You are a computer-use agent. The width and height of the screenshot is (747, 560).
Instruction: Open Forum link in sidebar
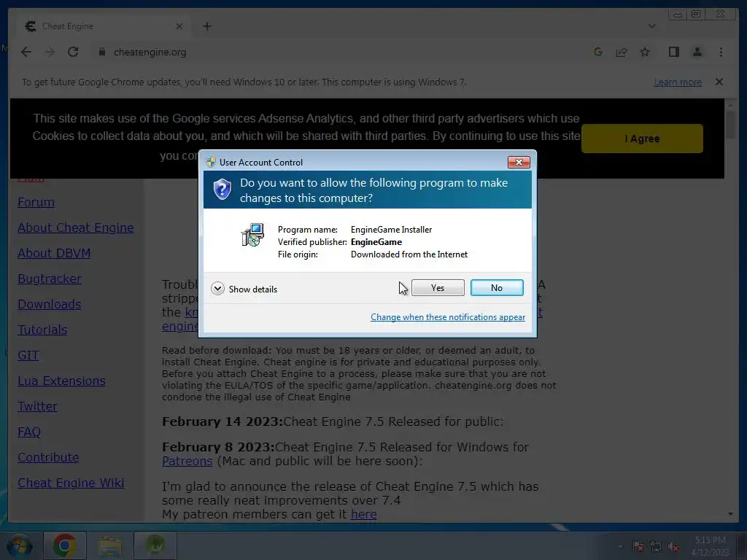pyautogui.click(x=36, y=202)
